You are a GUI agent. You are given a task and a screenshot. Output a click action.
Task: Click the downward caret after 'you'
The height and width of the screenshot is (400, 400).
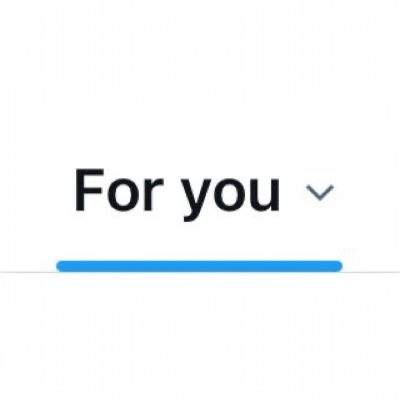pos(320,193)
